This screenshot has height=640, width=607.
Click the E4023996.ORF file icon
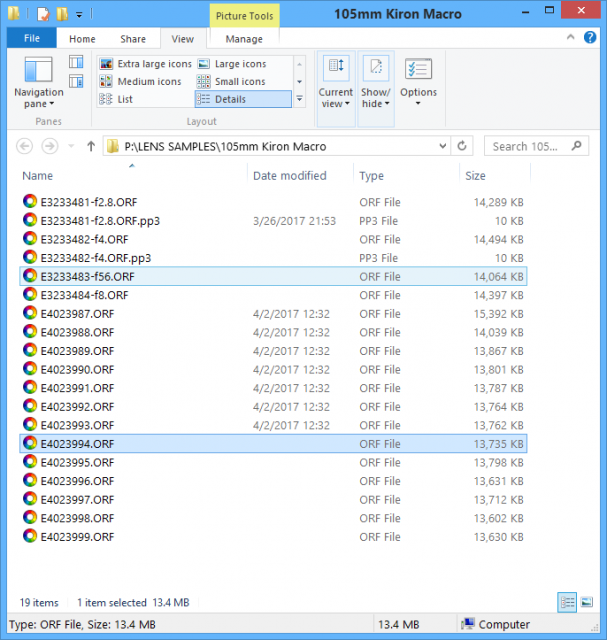[x=30, y=480]
